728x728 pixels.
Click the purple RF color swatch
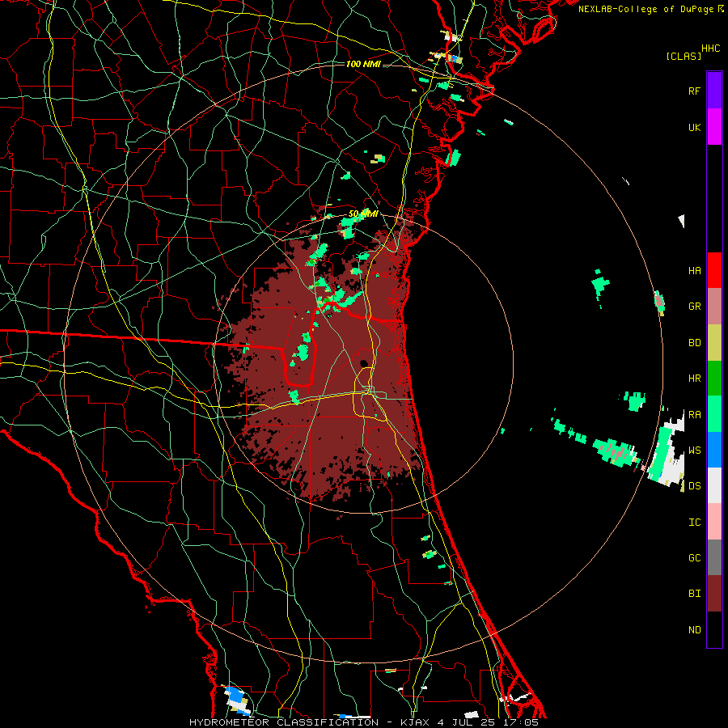(714, 91)
